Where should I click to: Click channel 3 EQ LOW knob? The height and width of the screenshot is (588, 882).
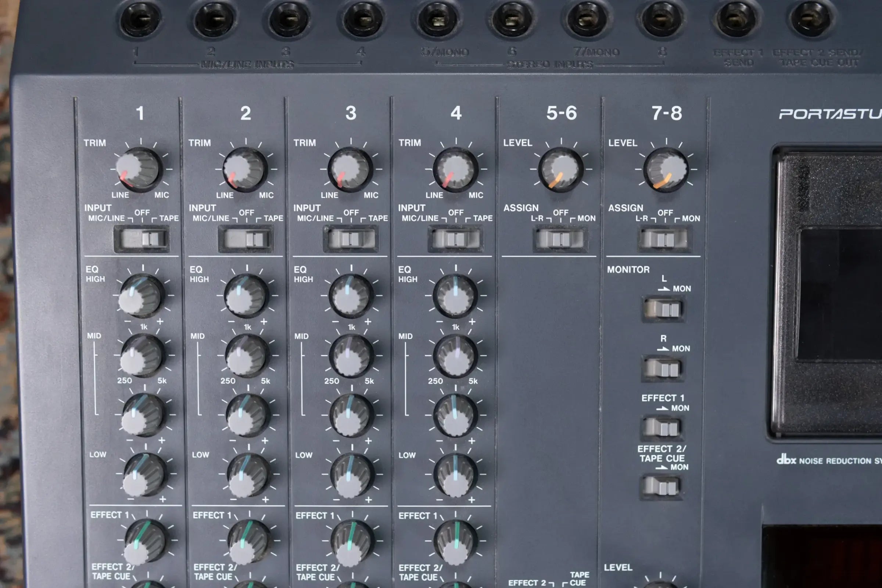352,475
